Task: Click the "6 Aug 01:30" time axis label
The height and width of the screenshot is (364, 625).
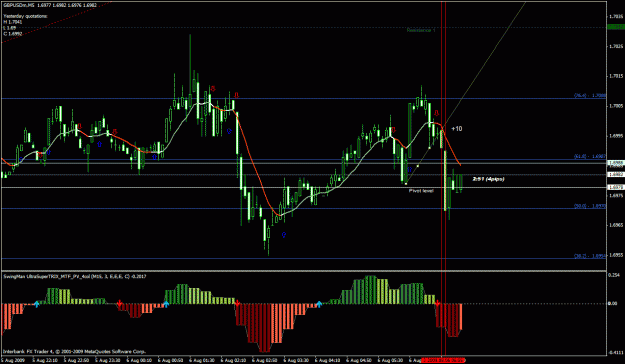Action: [x=202, y=360]
